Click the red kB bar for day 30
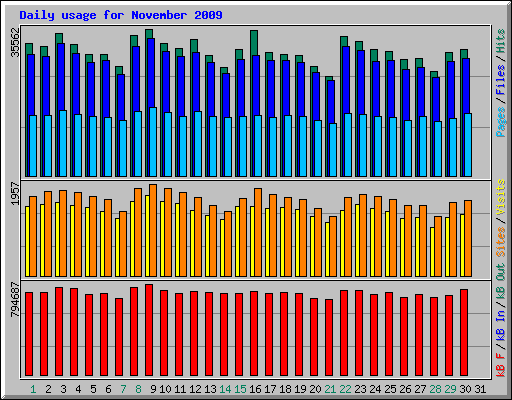Screen dimensions: 512x400 click(464, 333)
